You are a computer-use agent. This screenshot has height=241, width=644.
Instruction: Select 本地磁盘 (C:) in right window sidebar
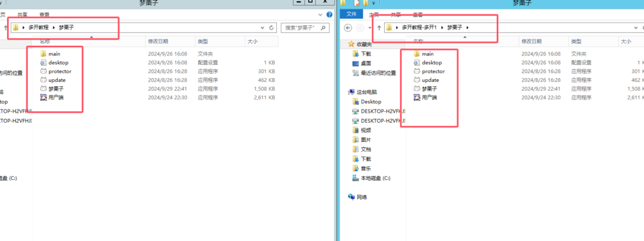coord(375,178)
